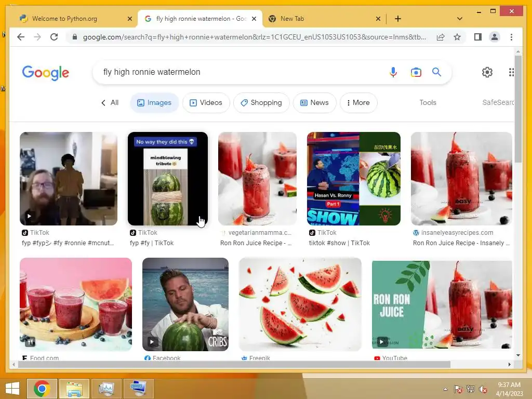
Task: Open the vegetarianmamma juice image
Action: click(x=257, y=179)
